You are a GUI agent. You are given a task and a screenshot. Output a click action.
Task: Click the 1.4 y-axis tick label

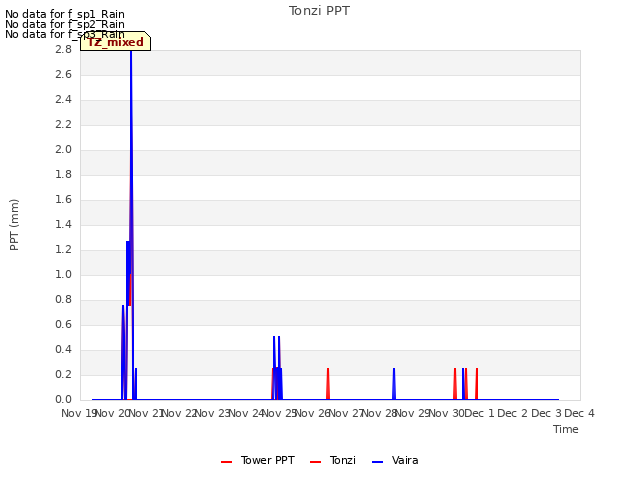(x=63, y=224)
